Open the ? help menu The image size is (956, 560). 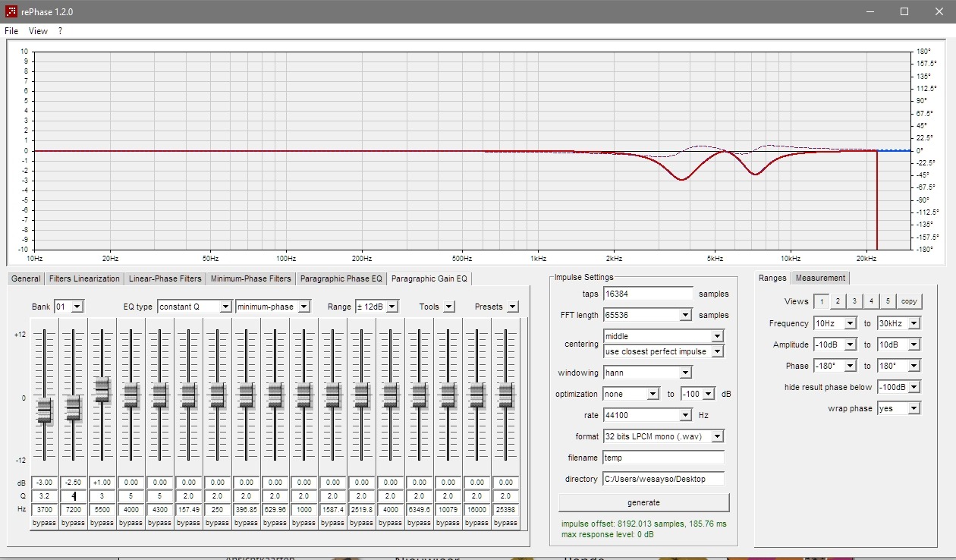click(60, 31)
